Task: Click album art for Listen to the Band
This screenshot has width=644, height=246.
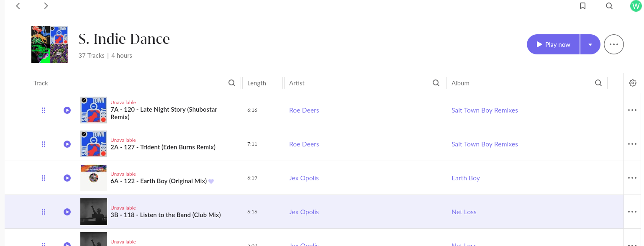Action: 94,212
